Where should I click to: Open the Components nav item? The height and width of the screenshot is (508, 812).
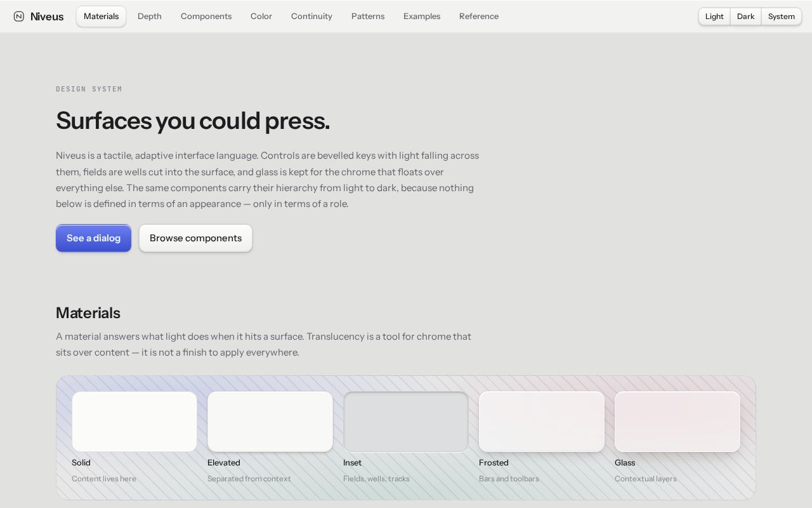pyautogui.click(x=206, y=17)
